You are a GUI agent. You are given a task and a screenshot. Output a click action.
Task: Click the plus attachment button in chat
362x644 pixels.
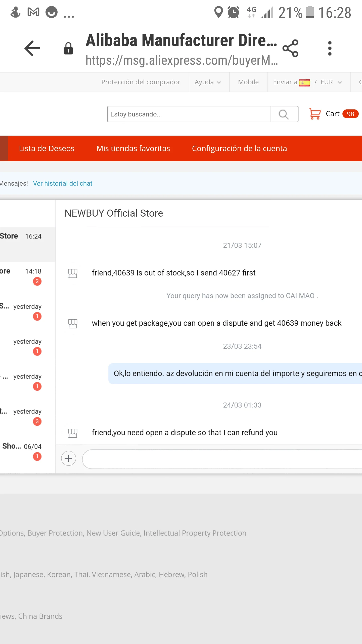click(x=68, y=458)
